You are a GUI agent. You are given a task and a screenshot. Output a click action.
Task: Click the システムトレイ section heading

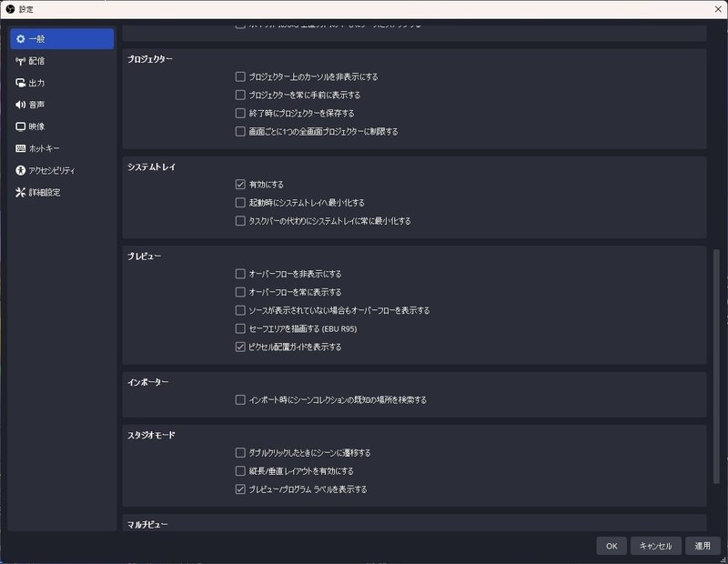151,166
